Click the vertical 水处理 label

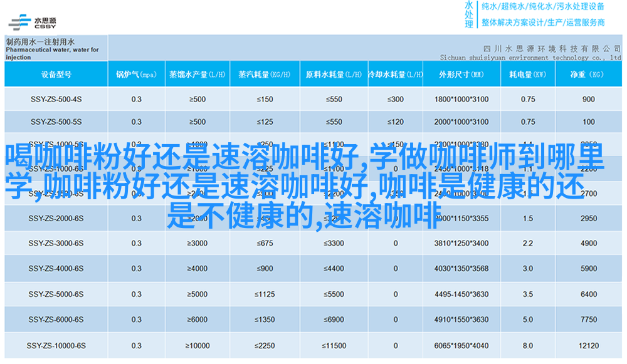click(469, 14)
